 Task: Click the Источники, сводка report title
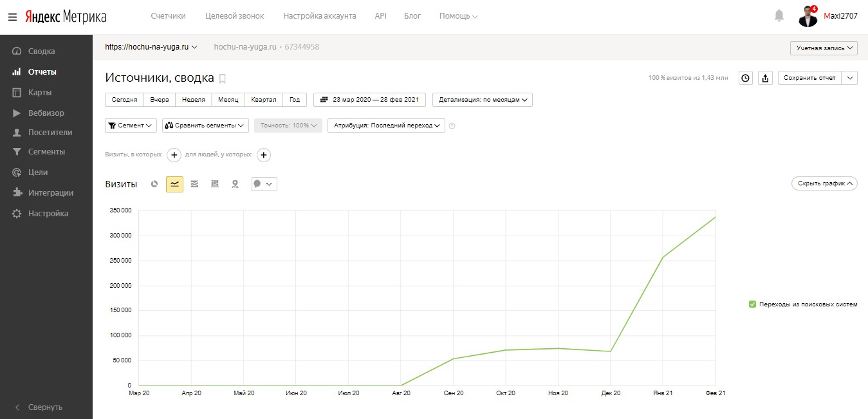[x=160, y=78]
